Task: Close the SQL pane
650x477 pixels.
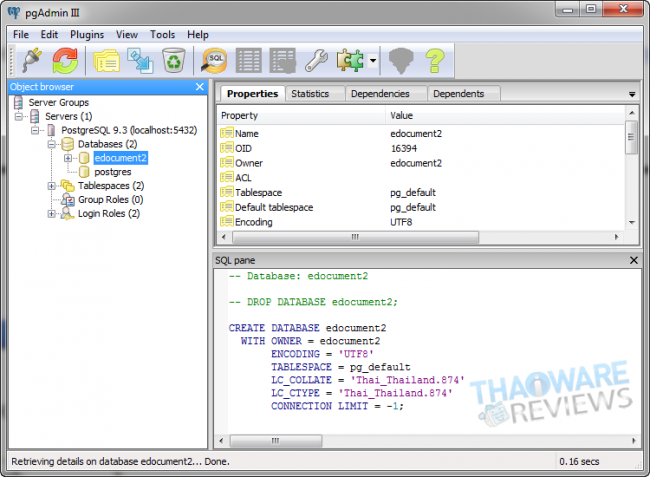Action: click(x=633, y=260)
